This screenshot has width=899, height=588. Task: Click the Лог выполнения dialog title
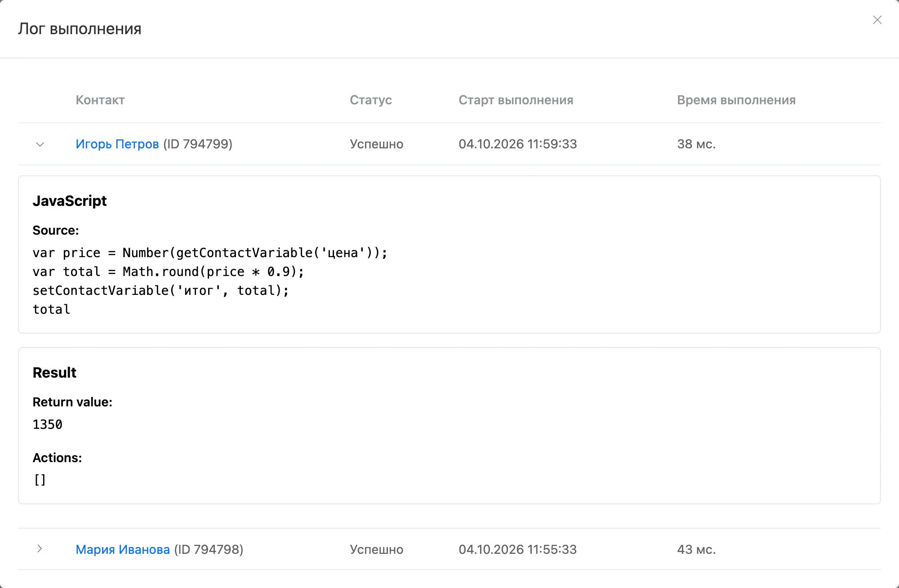click(80, 29)
